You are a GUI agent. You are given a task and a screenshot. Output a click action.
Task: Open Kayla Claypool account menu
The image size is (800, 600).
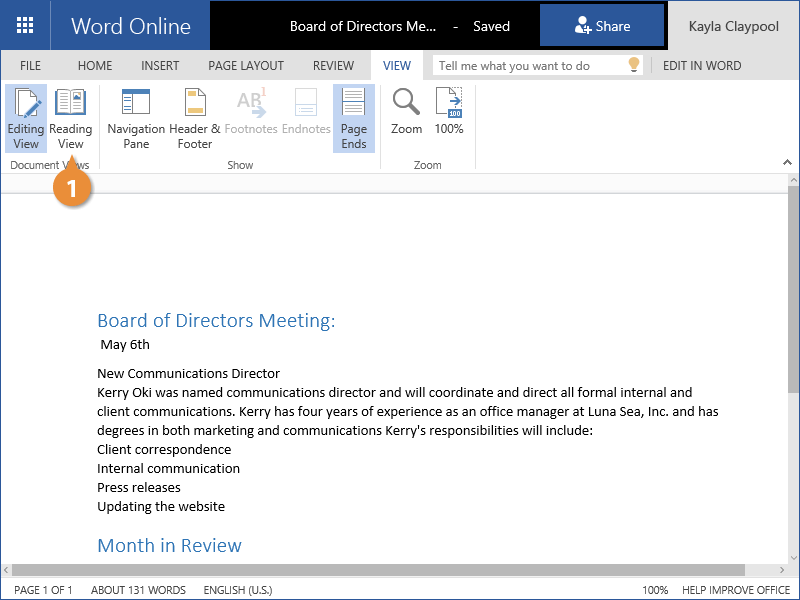pyautogui.click(x=733, y=26)
